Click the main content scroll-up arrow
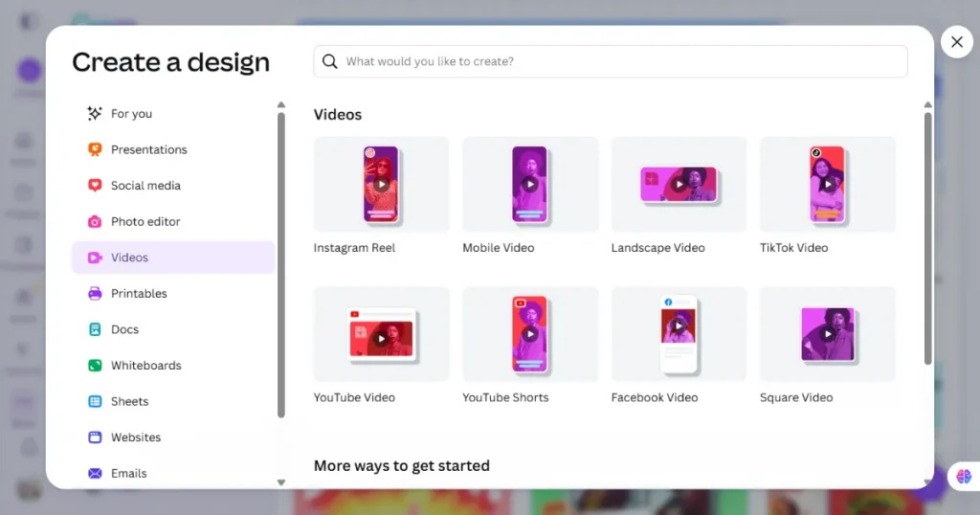Viewport: 980px width, 515px height. tap(928, 105)
